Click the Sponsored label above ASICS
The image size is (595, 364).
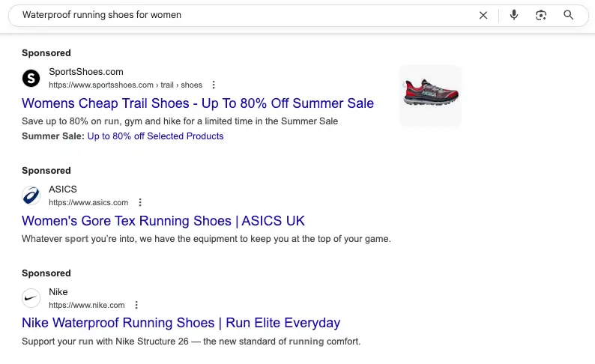[46, 171]
